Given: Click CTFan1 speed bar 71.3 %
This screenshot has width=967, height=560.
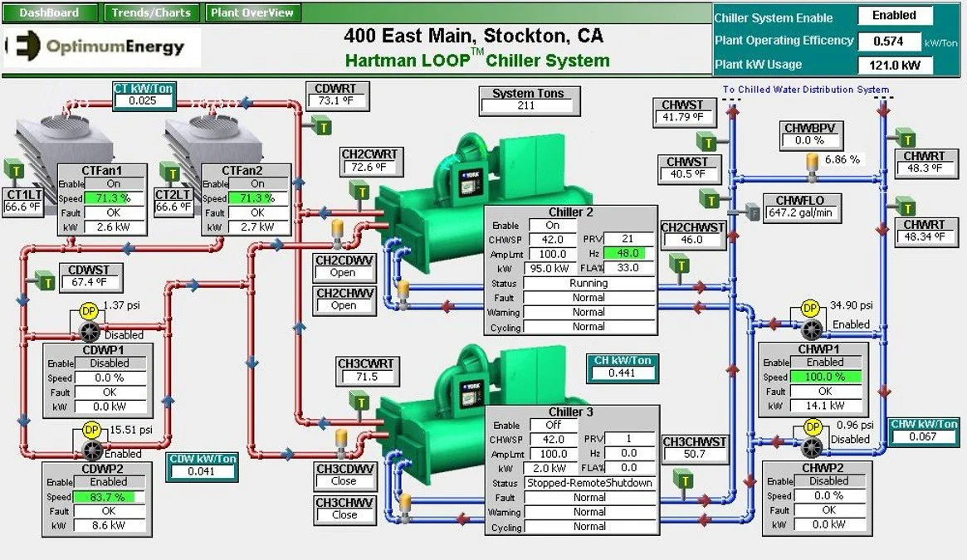Looking at the screenshot, I should pos(114,198).
